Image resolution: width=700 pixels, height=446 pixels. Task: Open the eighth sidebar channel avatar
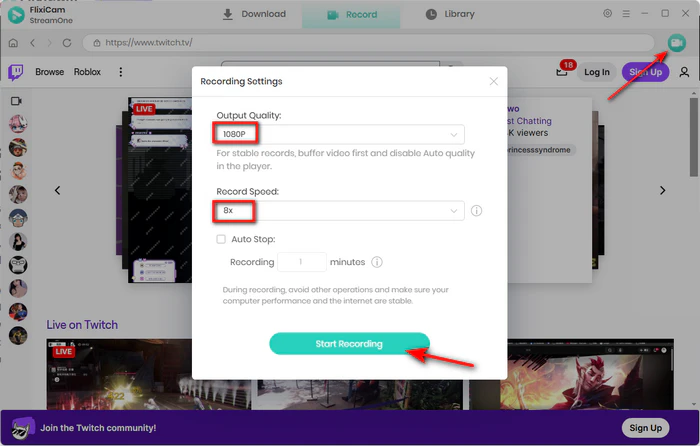[x=18, y=289]
